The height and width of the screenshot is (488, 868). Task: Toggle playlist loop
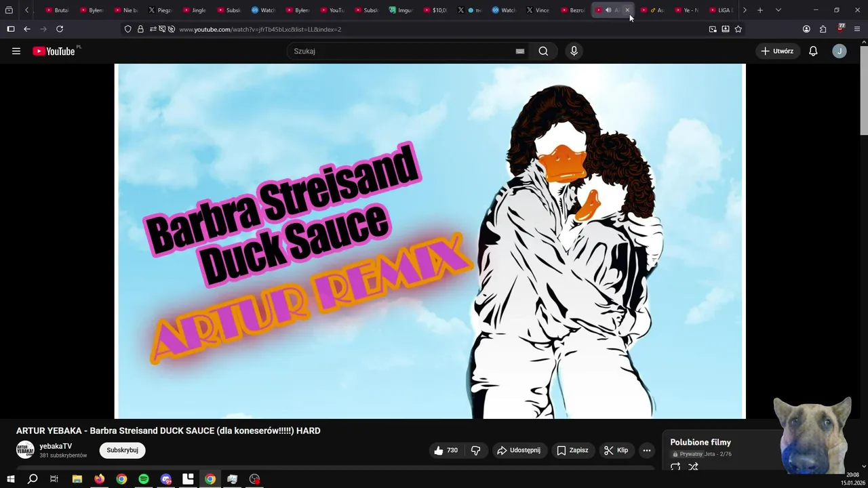(x=675, y=467)
